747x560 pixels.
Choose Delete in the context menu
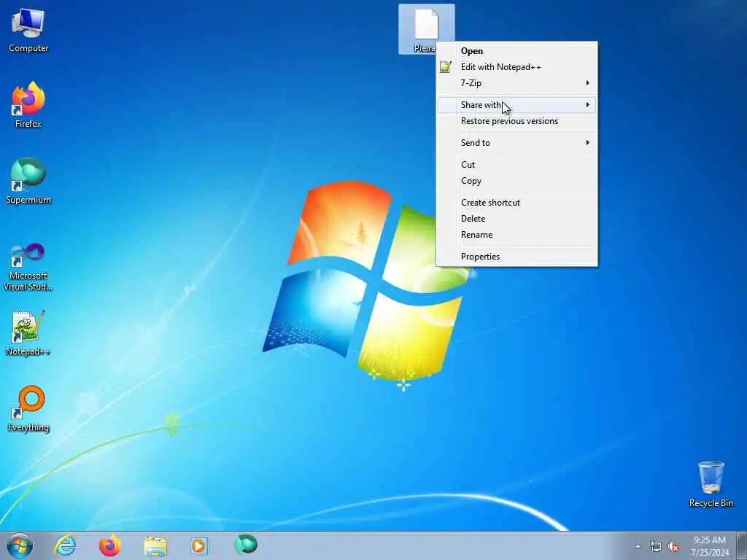[x=517, y=219]
